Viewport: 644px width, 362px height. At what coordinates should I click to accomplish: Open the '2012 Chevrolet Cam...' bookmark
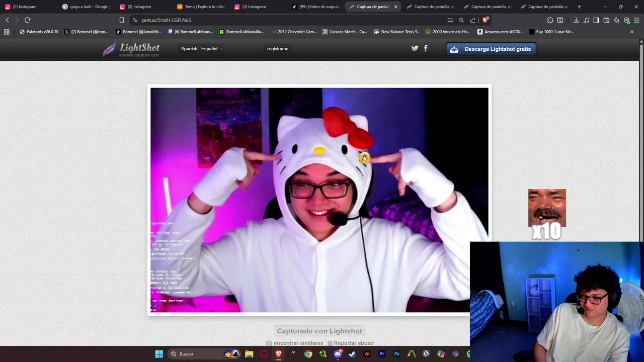pyautogui.click(x=293, y=32)
